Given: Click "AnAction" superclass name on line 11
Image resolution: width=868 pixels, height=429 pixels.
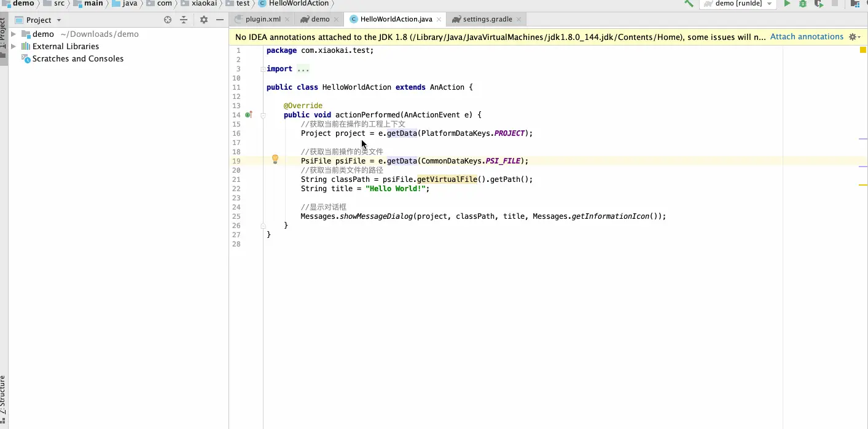Looking at the screenshot, I should tap(447, 87).
